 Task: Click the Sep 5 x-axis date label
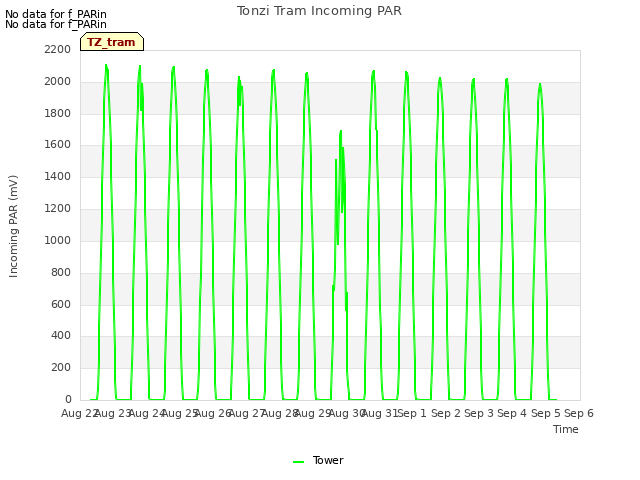point(546,413)
